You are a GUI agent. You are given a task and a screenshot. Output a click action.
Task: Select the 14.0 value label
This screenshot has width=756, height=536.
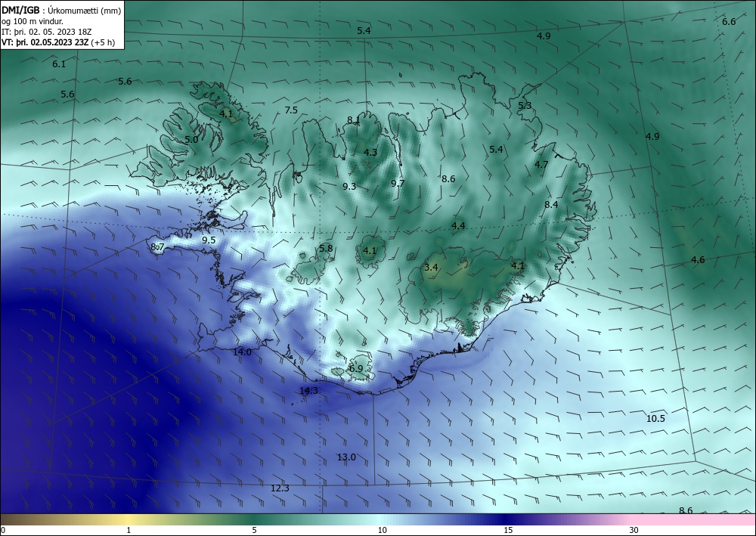[242, 352]
